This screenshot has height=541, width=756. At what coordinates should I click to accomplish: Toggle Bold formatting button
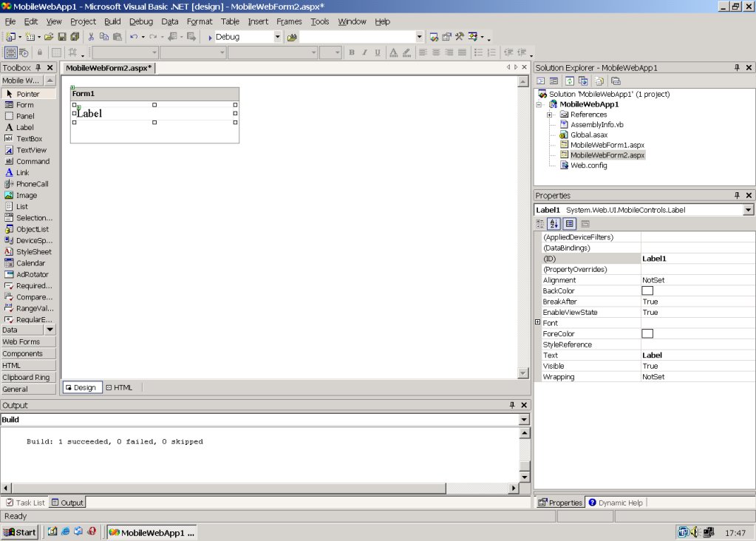(x=352, y=52)
